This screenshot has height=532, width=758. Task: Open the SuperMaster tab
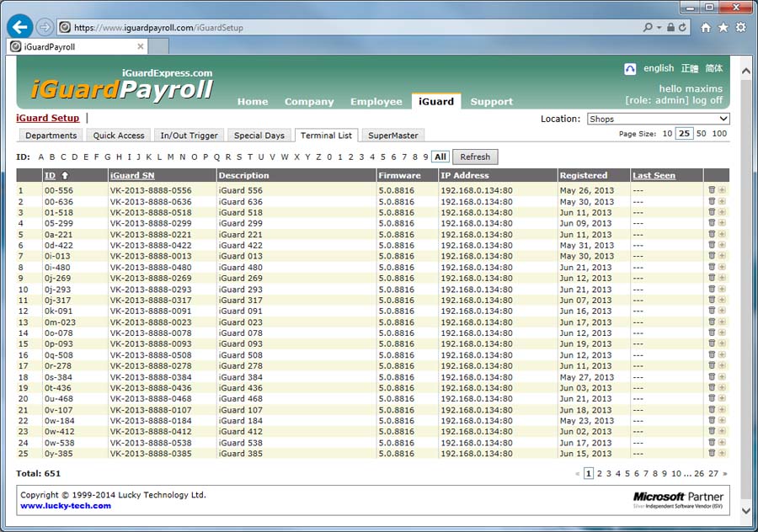(x=393, y=136)
